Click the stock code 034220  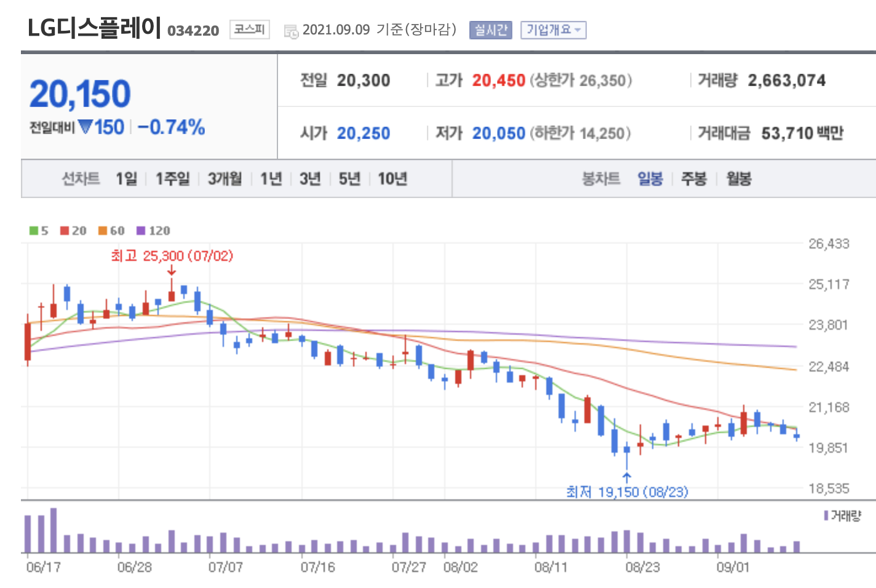(193, 31)
